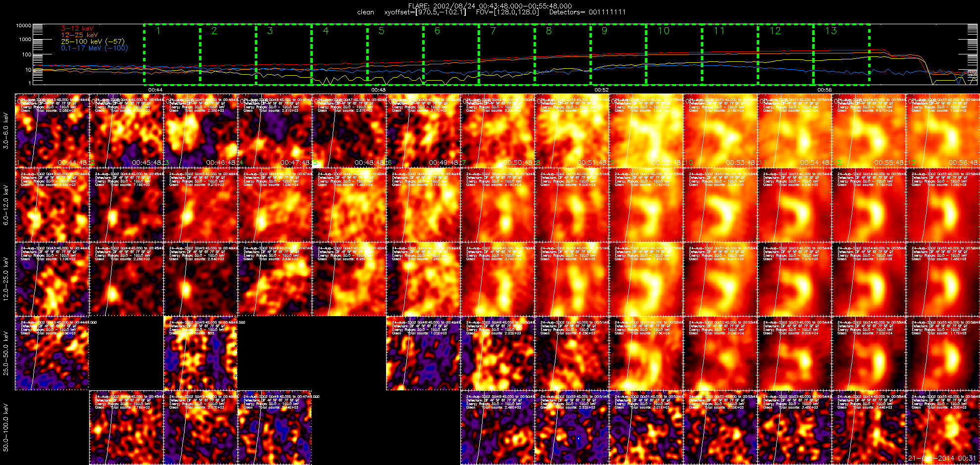This screenshot has height=465, width=980.
Task: Select interval number 3 in the light curve
Action: (x=270, y=31)
